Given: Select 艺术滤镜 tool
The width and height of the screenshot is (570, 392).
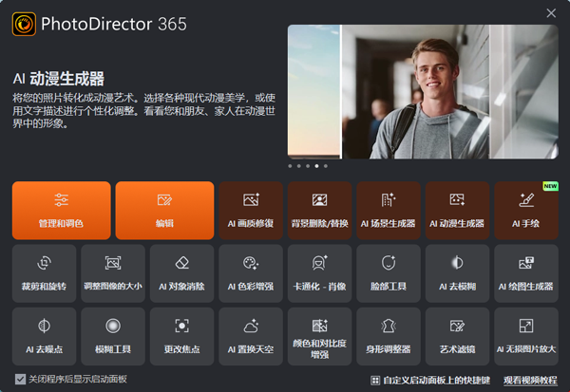Looking at the screenshot, I should coord(457,336).
